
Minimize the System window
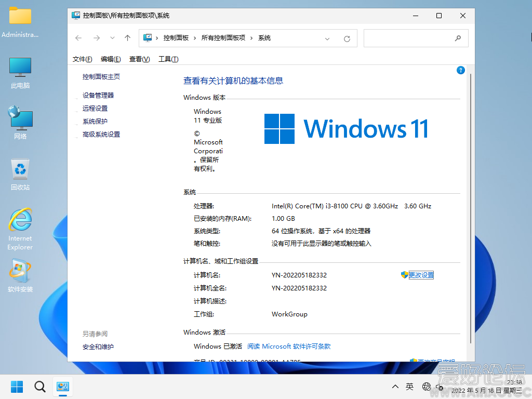tap(415, 16)
